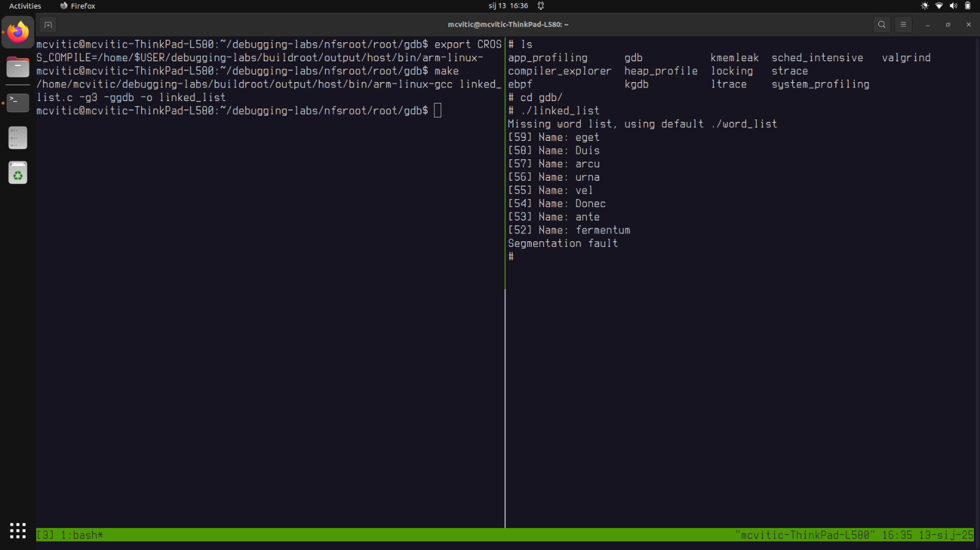Open the Files app in dock
The width and height of the screenshot is (980, 550).
point(18,67)
